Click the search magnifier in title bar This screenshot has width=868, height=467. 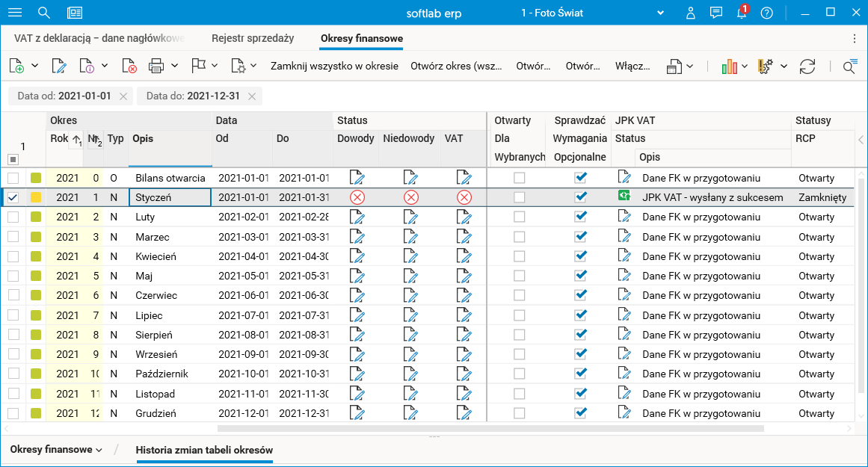click(x=44, y=13)
